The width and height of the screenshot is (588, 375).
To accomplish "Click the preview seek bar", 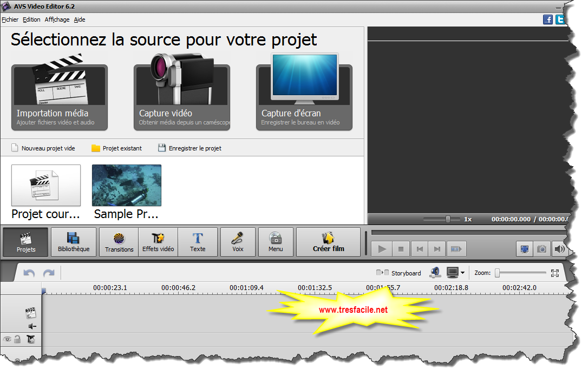I will pyautogui.click(x=469, y=233).
